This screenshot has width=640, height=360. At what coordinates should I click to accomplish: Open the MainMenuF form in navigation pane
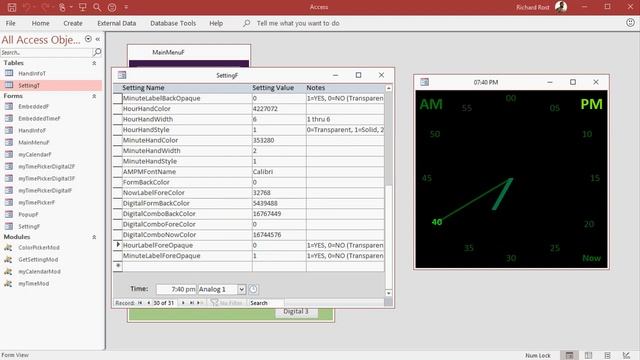pyautogui.click(x=33, y=142)
